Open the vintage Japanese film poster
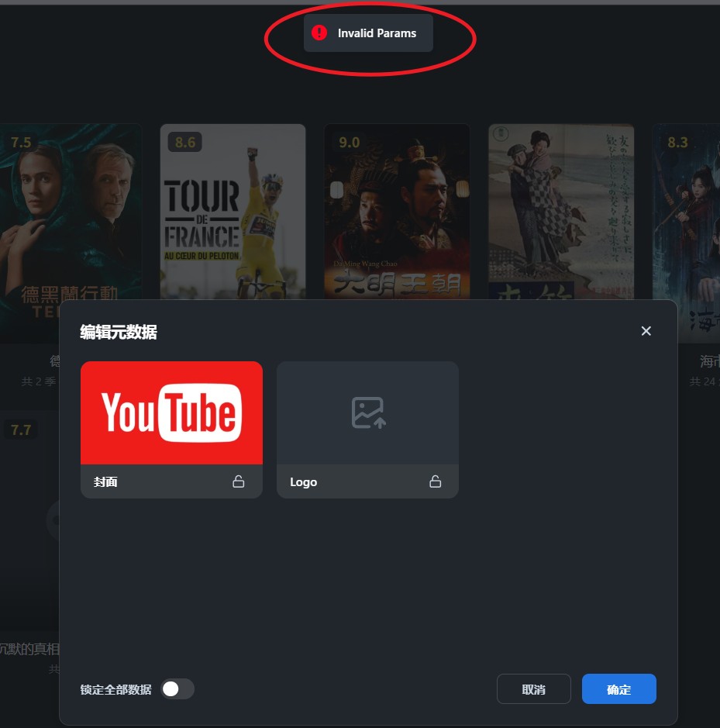Screen dimensions: 720x728 tap(561, 212)
